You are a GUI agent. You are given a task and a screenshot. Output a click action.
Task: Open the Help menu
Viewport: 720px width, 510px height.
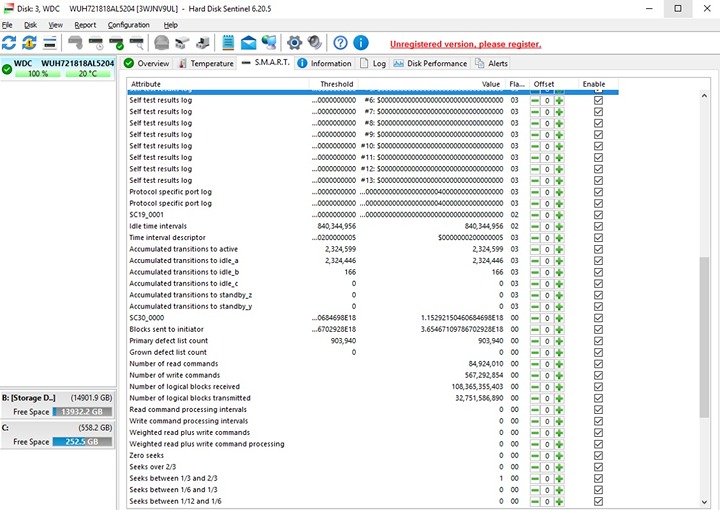click(x=170, y=25)
